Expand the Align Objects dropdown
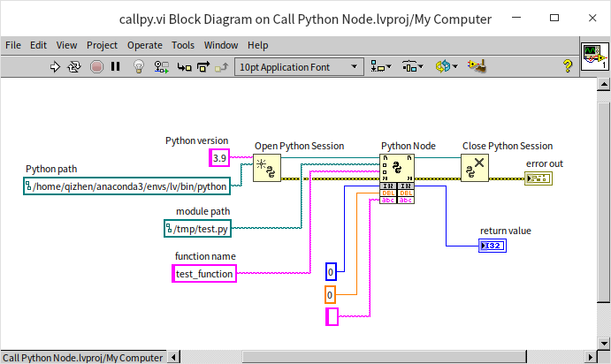The width and height of the screenshot is (611, 364). click(x=383, y=66)
